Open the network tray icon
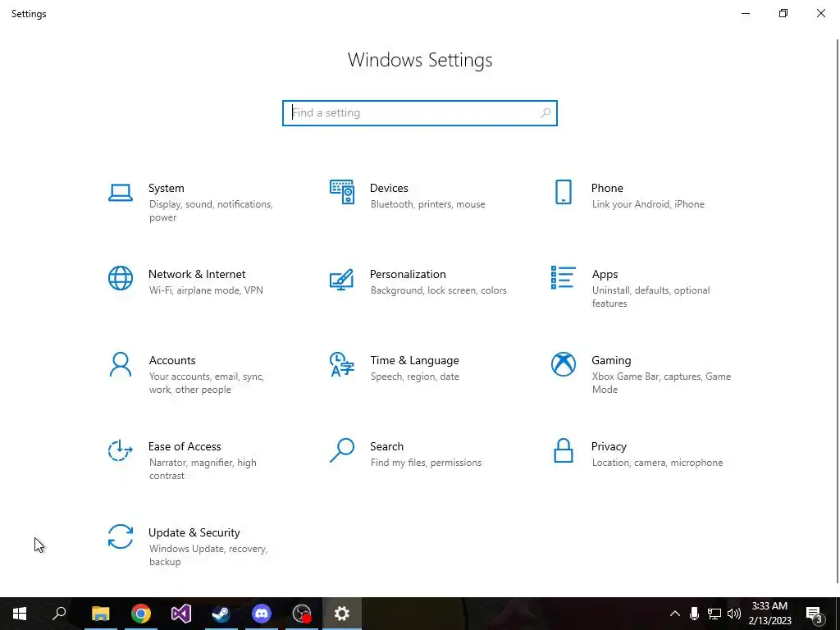The image size is (840, 630). (714, 614)
